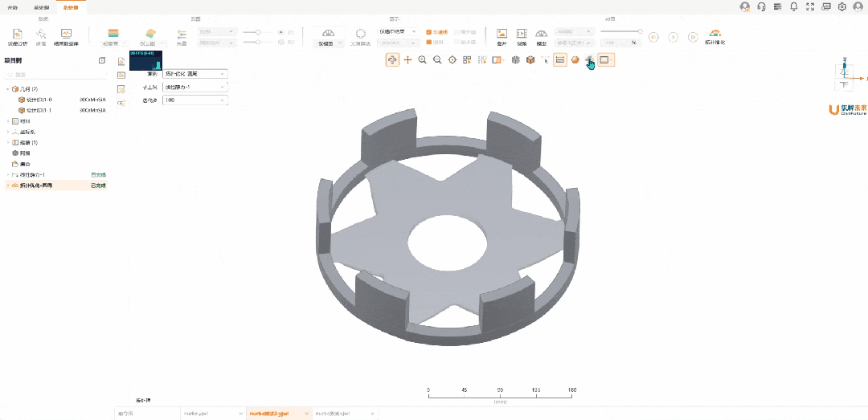Click the 3D cube view icon
Image resolution: width=868 pixels, height=420 pixels.
[x=530, y=59]
